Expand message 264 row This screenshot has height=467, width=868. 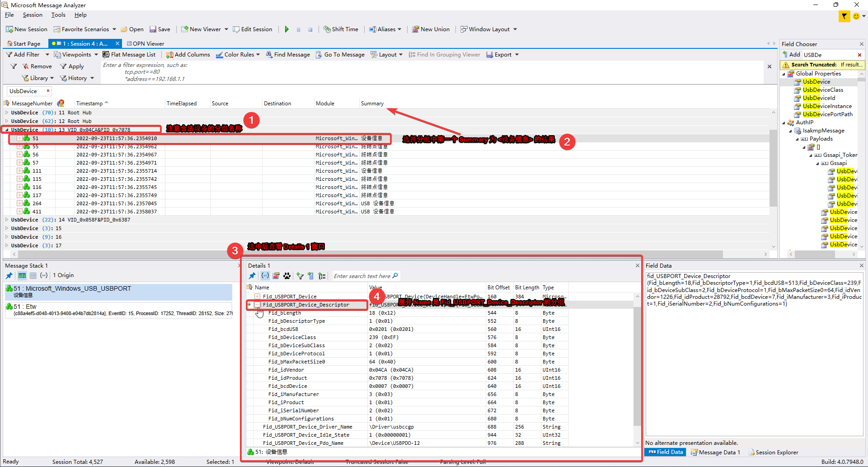click(x=19, y=203)
